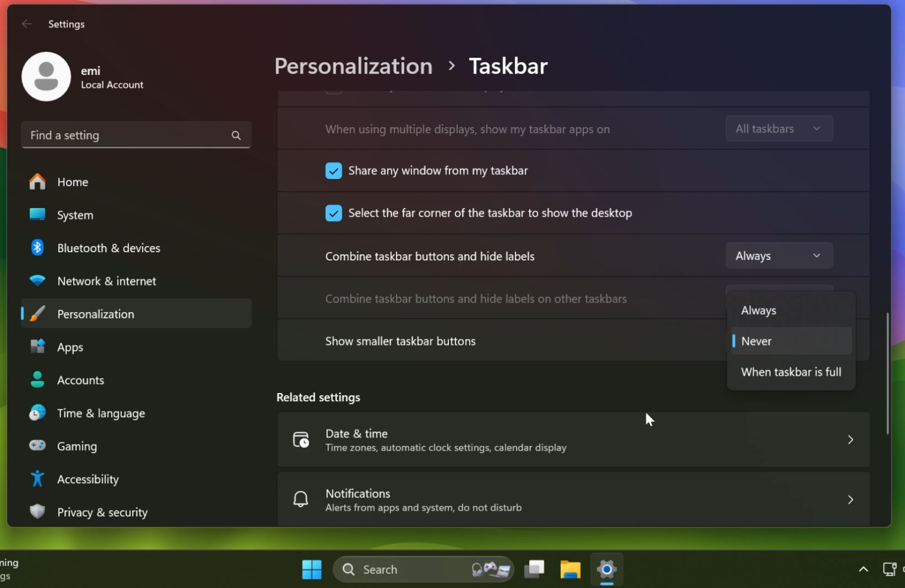Click the back arrow in Settings

click(27, 24)
